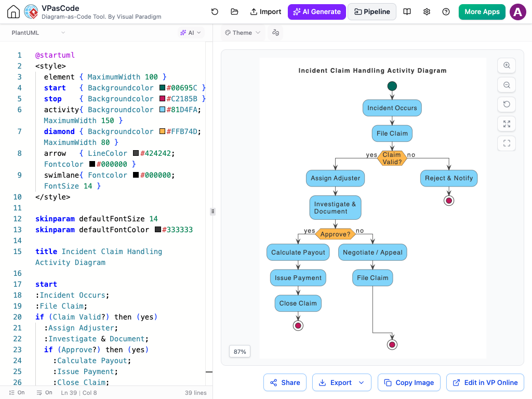Open the book documentation icon

(407, 11)
